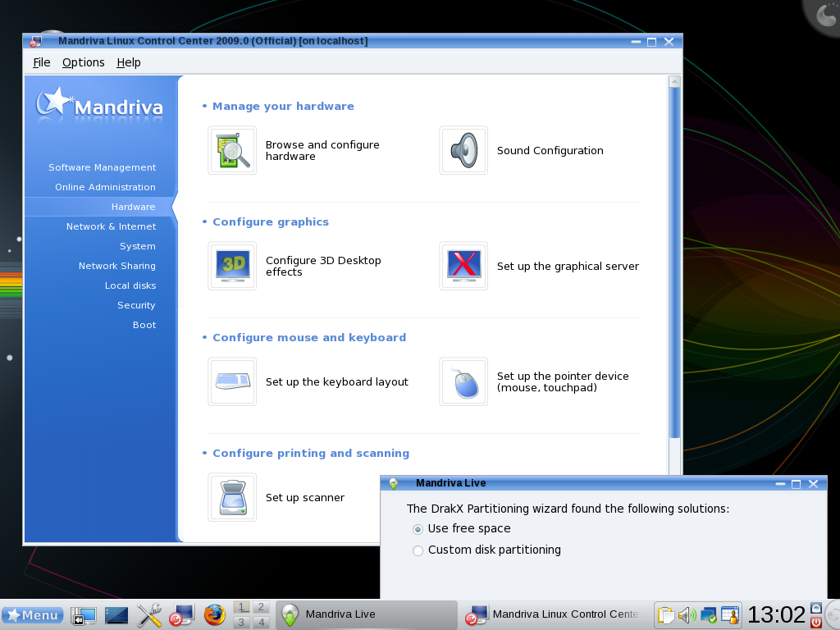This screenshot has width=840, height=630.
Task: Open the File menu
Action: [x=41, y=62]
